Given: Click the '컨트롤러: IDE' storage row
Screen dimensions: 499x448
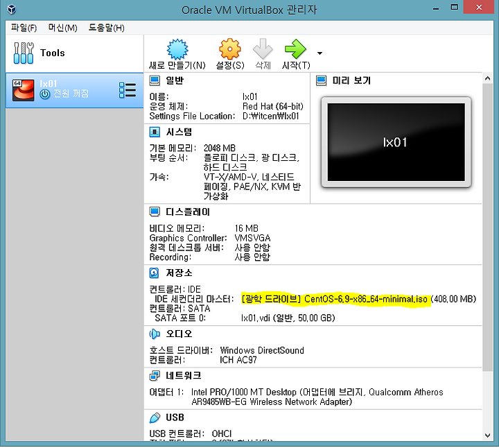Looking at the screenshot, I should point(175,289).
